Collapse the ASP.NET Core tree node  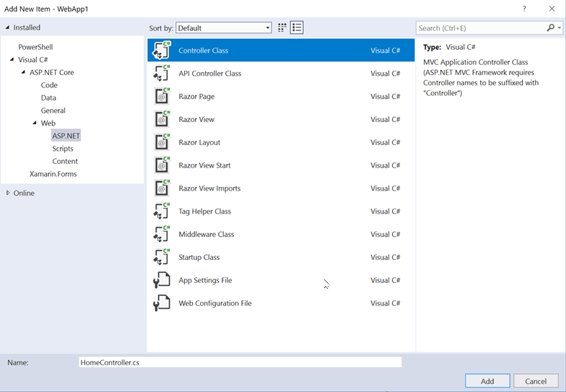click(23, 72)
